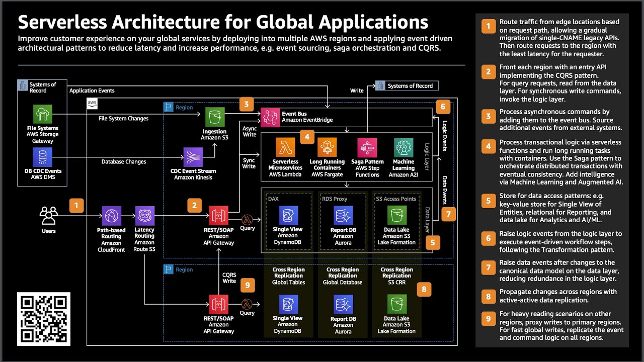644x362 pixels.
Task: Click the AWS Fargate Long Running Containers icon
Action: (327, 147)
